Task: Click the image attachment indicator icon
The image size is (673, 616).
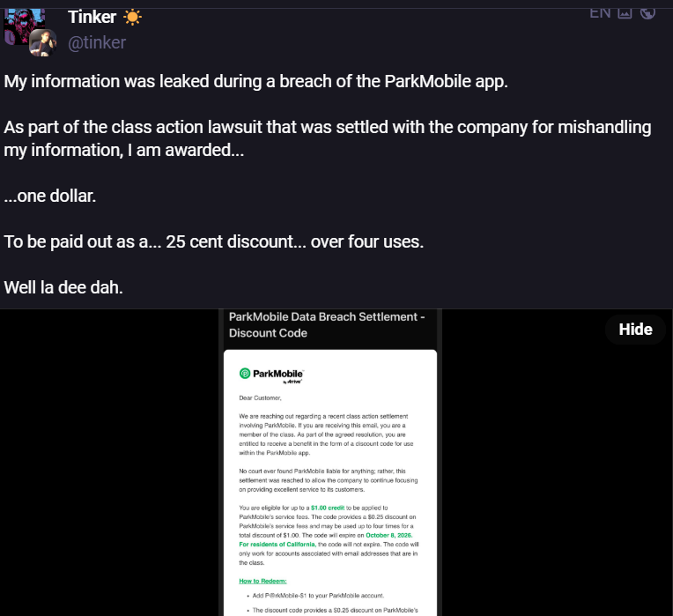Action: 625,12
